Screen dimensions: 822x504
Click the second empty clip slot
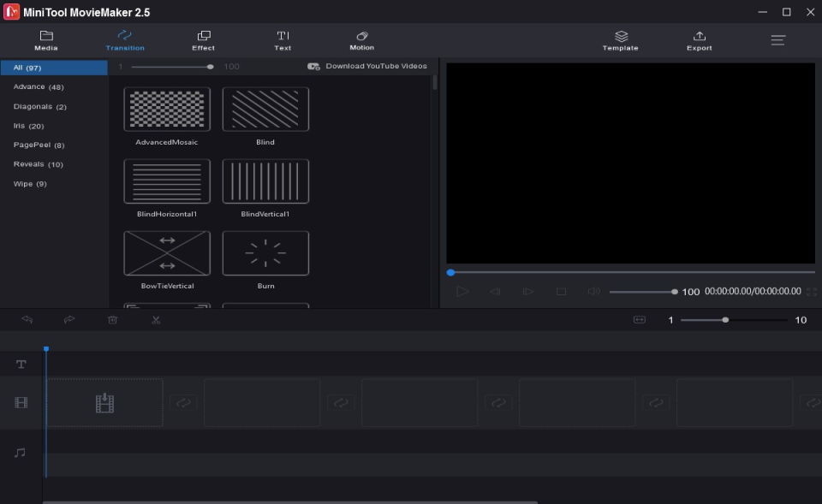[262, 403]
